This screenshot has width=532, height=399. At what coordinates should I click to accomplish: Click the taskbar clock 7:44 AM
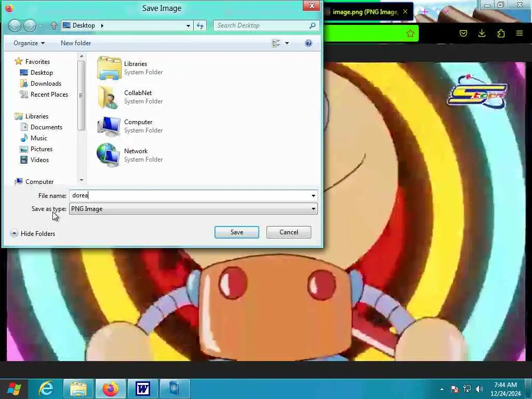(x=505, y=385)
